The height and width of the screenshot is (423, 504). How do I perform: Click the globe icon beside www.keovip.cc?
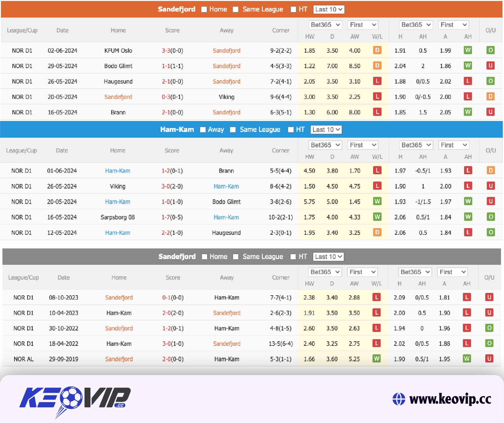tap(398, 399)
